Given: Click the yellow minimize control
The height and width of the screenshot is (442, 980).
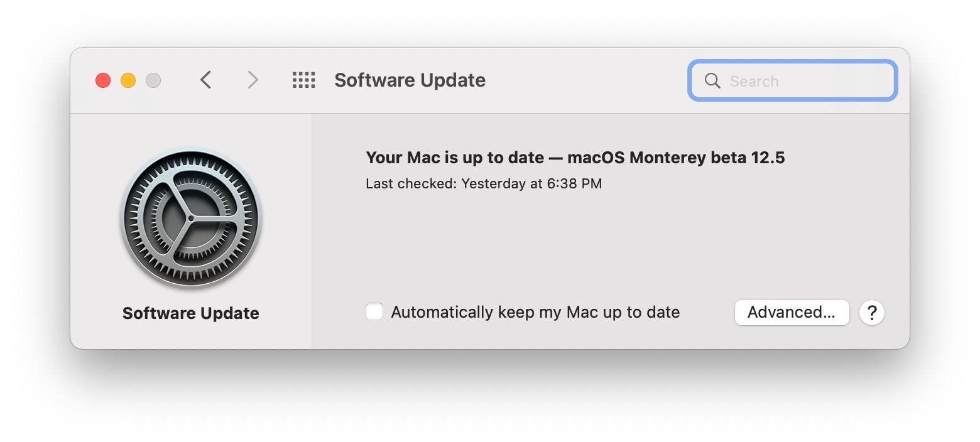Looking at the screenshot, I should point(128,80).
